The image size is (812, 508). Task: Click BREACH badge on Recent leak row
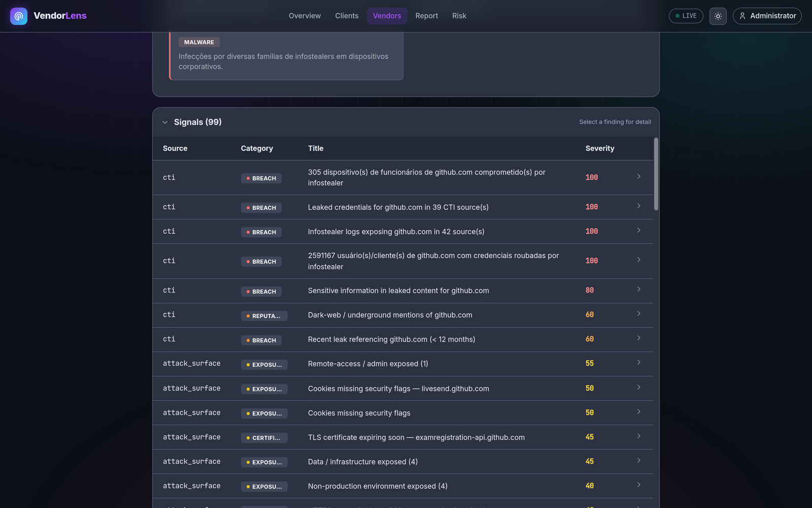[x=261, y=340]
